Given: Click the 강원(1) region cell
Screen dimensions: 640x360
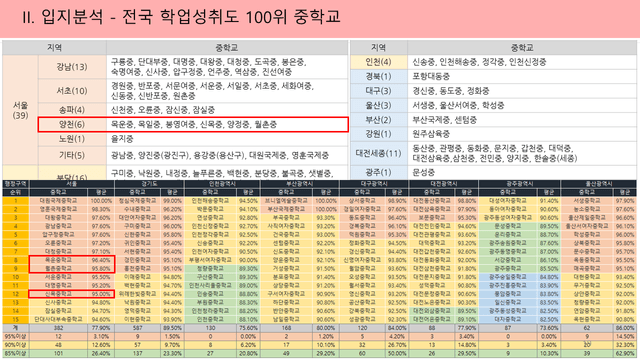Looking at the screenshot, I should pyautogui.click(x=379, y=134).
